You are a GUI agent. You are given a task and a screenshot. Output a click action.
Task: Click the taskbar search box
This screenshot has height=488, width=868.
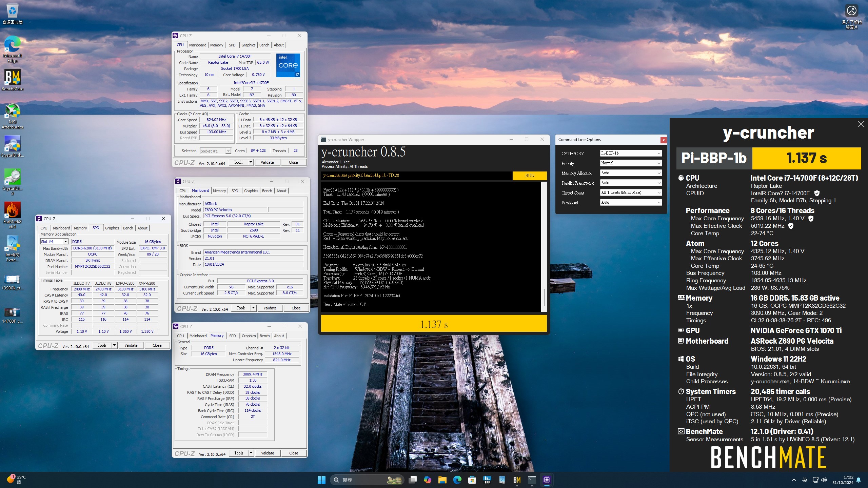click(367, 480)
